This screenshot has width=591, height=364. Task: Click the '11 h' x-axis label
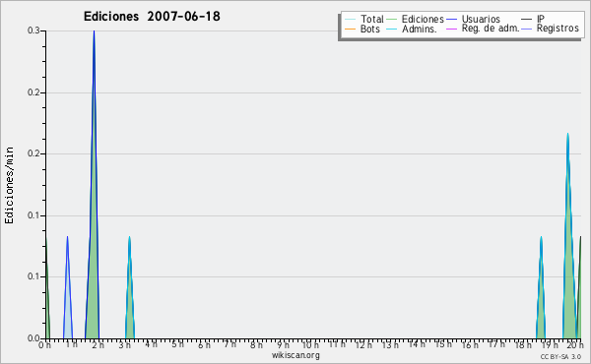pos(337,344)
